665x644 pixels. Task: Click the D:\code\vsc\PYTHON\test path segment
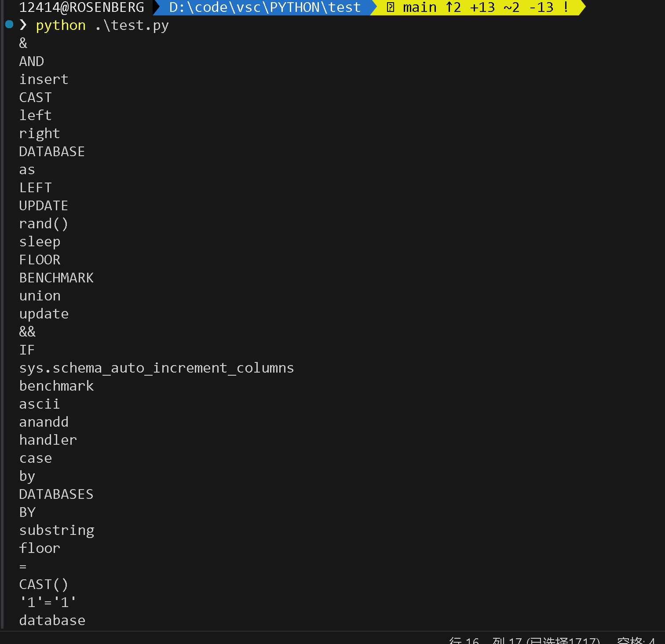pyautogui.click(x=265, y=7)
